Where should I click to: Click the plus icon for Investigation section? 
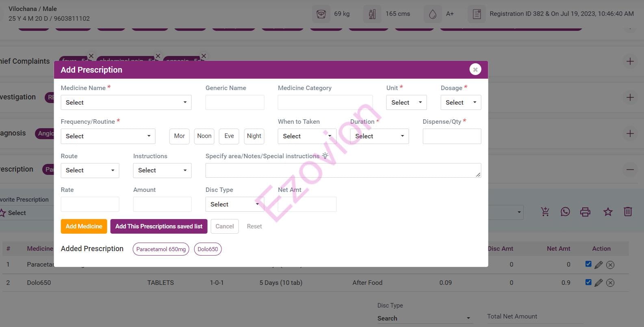(x=630, y=97)
